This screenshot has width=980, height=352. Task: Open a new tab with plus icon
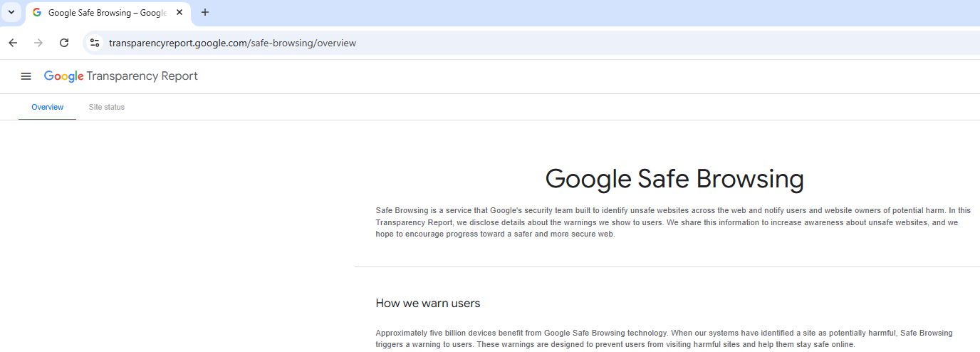[x=205, y=12]
